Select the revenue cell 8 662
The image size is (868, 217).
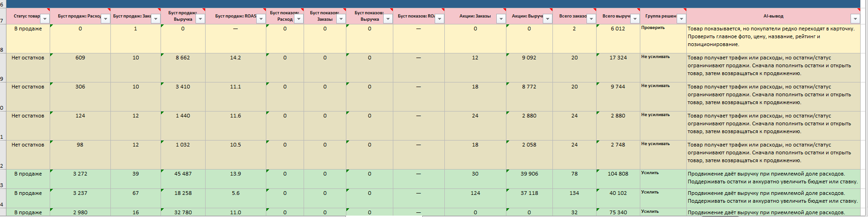pos(183,68)
